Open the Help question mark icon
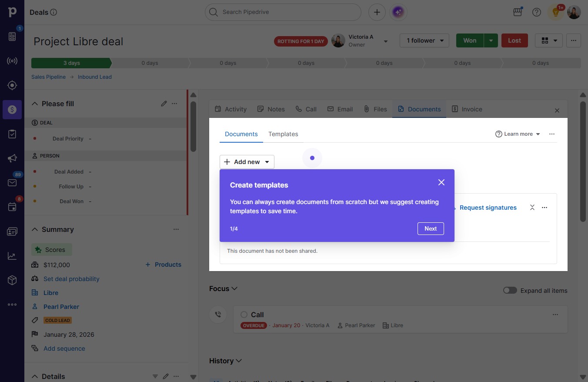Screen dimensions: 588x382 tap(537, 12)
